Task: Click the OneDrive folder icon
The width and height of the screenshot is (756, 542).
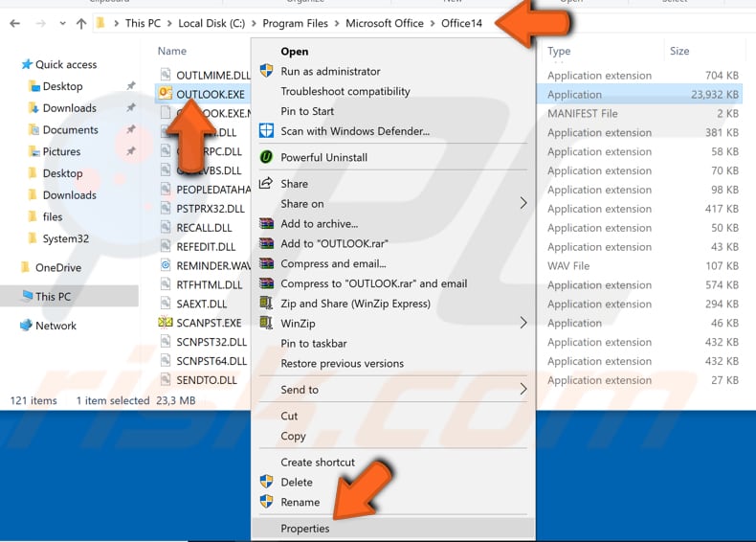Action: tap(26, 267)
